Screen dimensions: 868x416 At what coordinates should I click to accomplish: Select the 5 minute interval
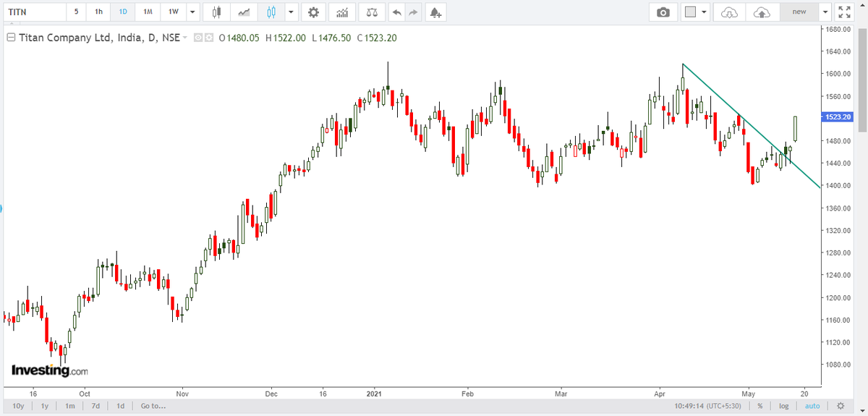76,12
